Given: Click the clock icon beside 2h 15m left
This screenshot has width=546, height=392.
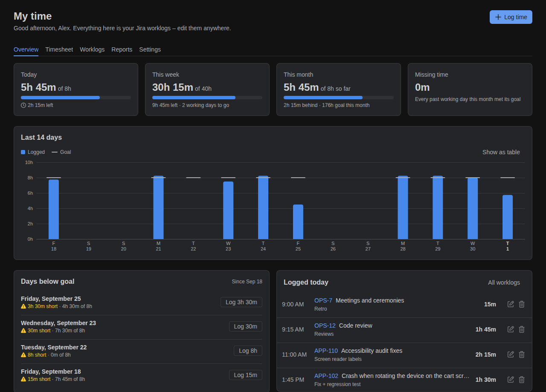Looking at the screenshot, I should coord(23,105).
